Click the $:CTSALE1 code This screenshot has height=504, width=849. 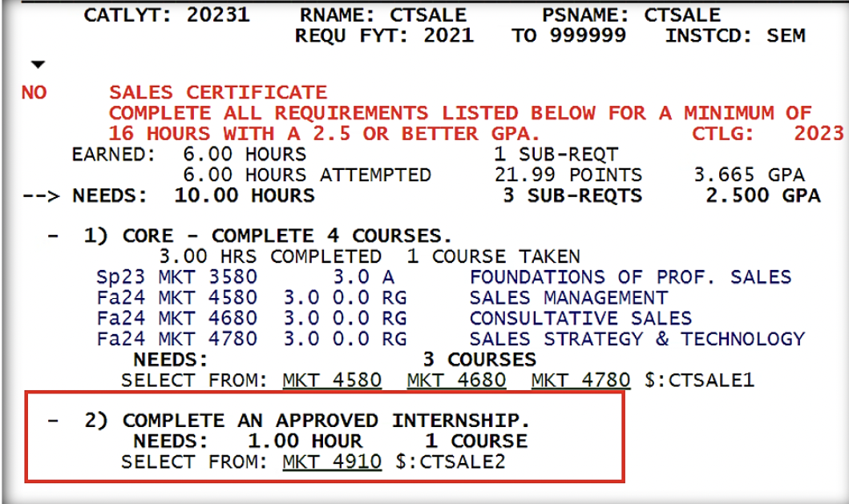(699, 379)
